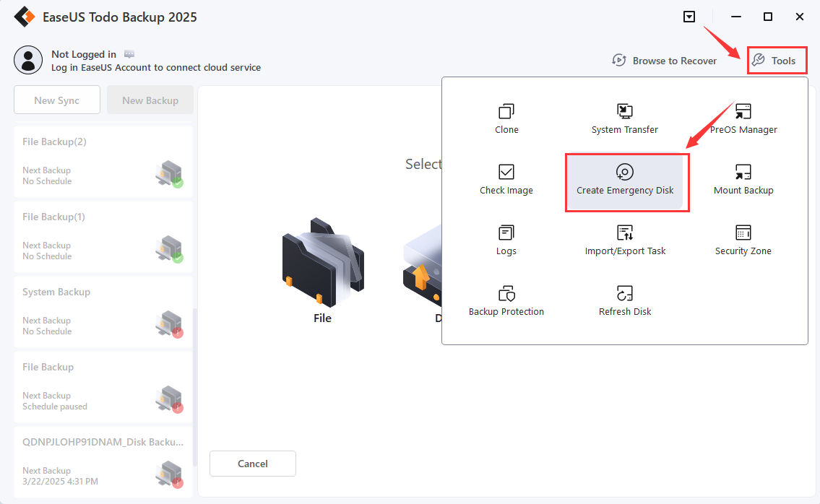Viewport: 820px width, 504px height.
Task: Click Browse to Recover
Action: click(664, 61)
